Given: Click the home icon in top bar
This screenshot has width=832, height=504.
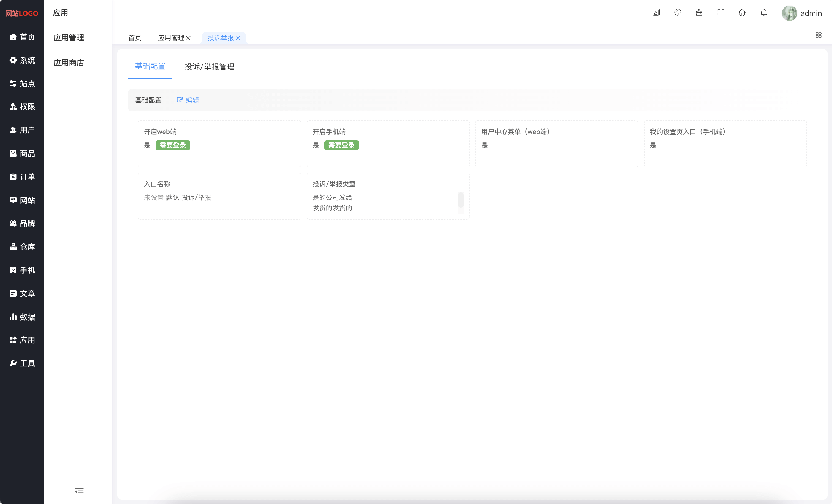Looking at the screenshot, I should pyautogui.click(x=742, y=12).
